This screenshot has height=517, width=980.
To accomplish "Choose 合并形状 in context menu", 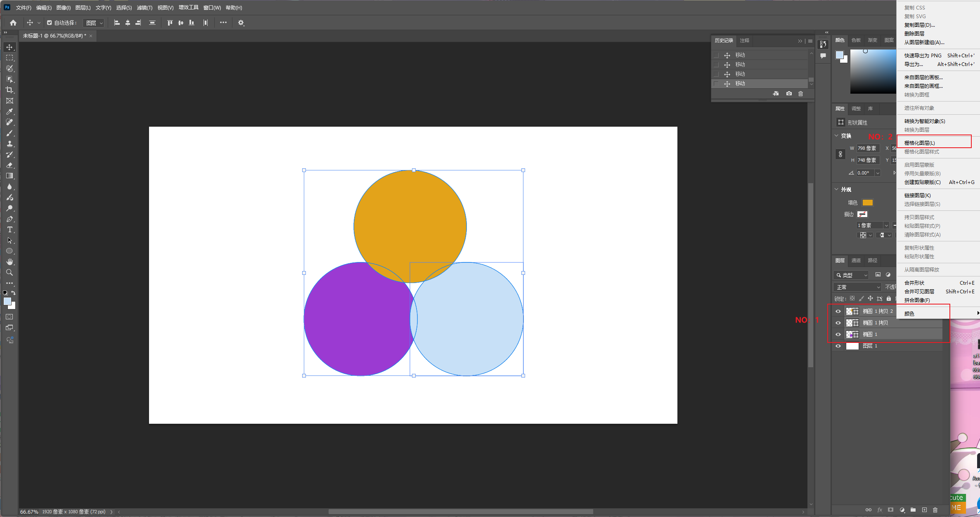I will tap(914, 283).
